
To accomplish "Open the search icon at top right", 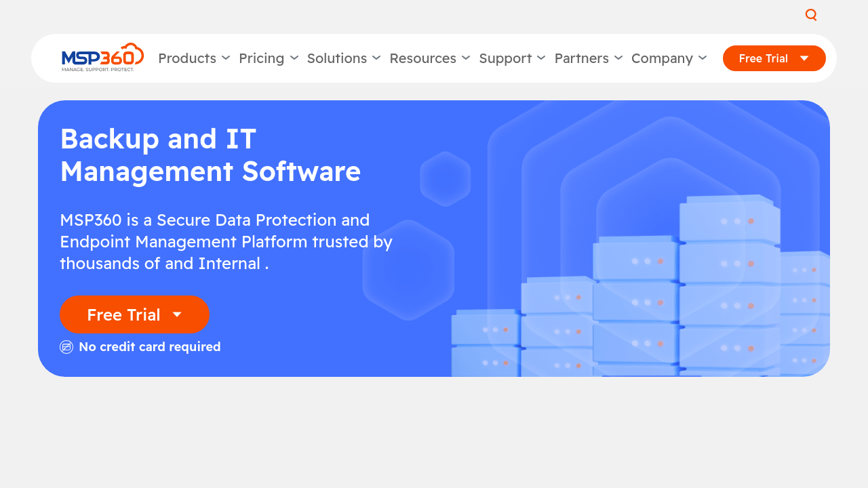I will pyautogui.click(x=811, y=15).
